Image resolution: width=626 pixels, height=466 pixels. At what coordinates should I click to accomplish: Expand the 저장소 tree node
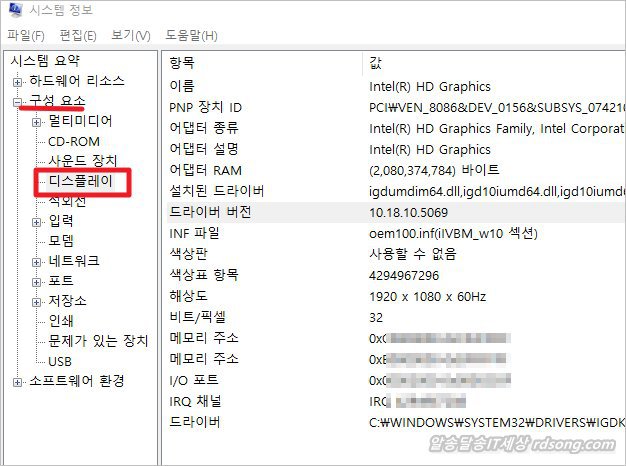tap(37, 301)
